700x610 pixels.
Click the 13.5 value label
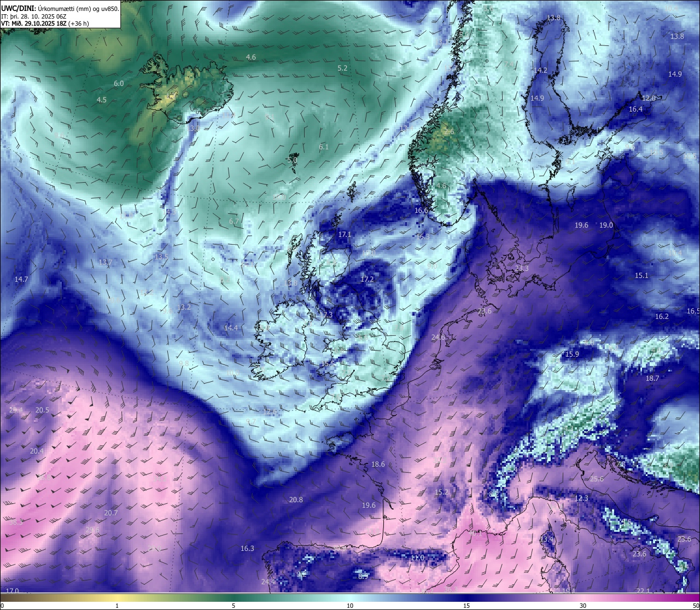tap(161, 257)
